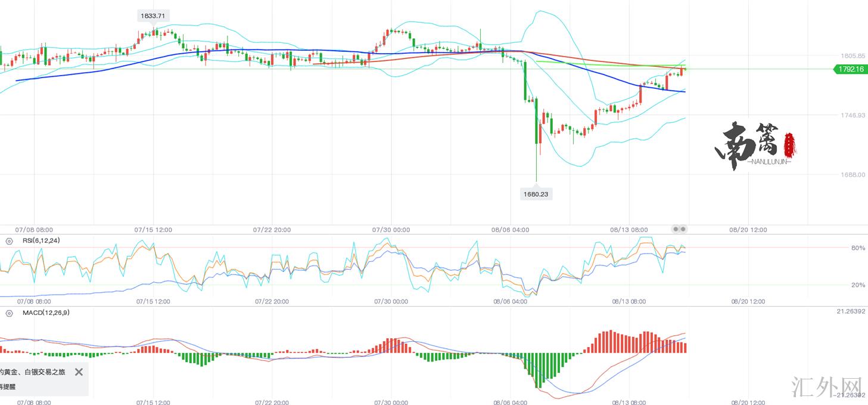Close the gold and silver trading notification
Screen dimensions: 868x405
click(x=79, y=372)
